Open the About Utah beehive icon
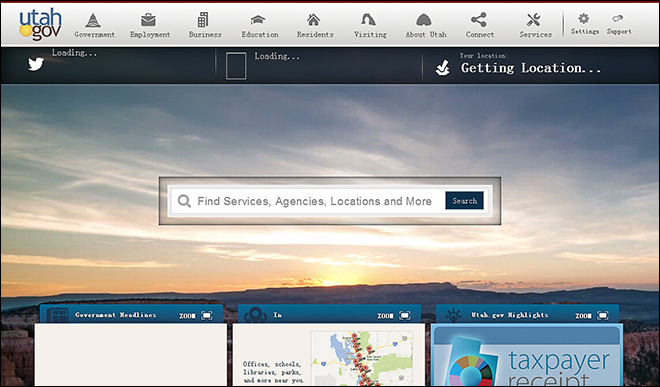 (424, 20)
